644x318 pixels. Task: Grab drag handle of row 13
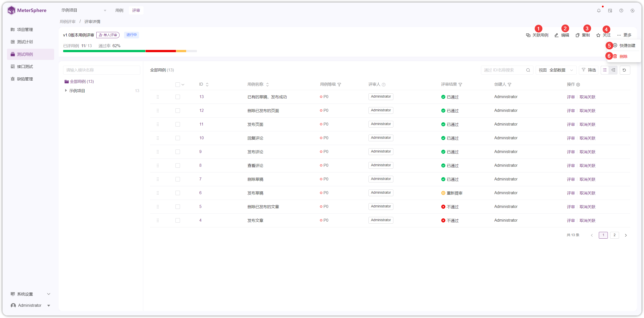pos(158,97)
